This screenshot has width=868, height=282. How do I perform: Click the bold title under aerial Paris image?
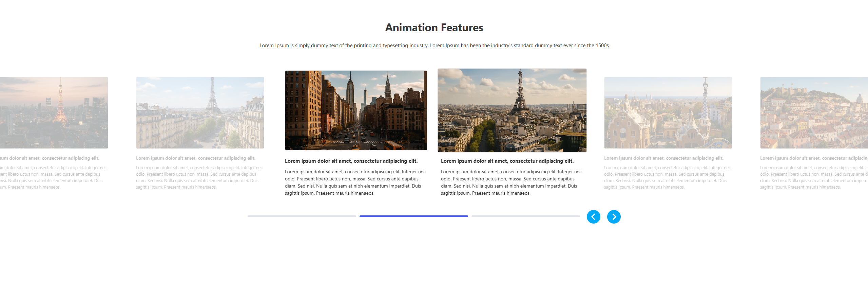[x=507, y=161]
